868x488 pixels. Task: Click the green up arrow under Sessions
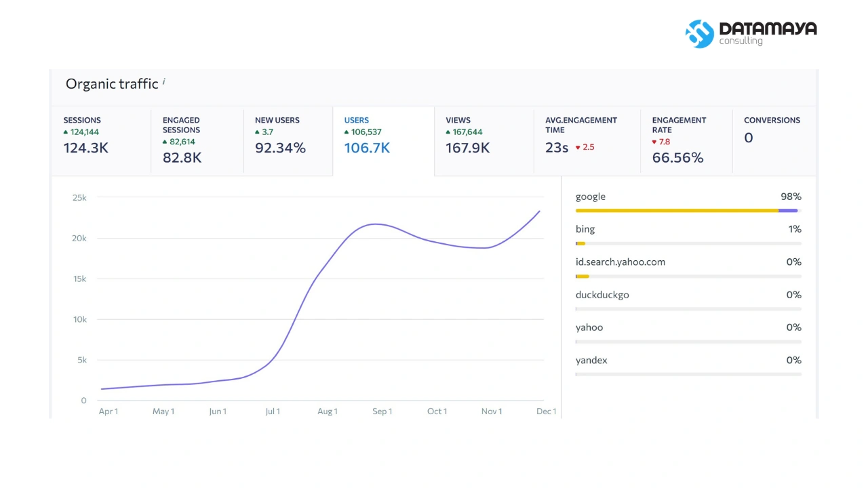[x=66, y=132]
